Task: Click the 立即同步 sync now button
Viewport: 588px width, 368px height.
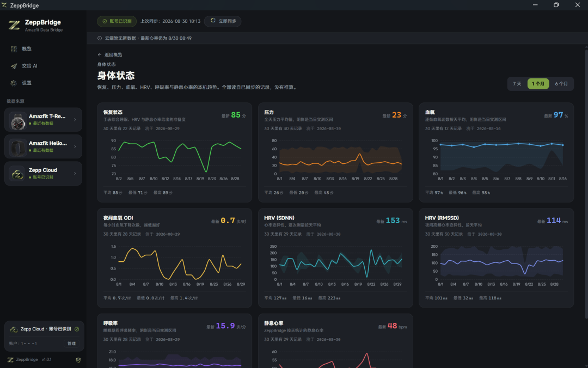Action: pos(223,21)
